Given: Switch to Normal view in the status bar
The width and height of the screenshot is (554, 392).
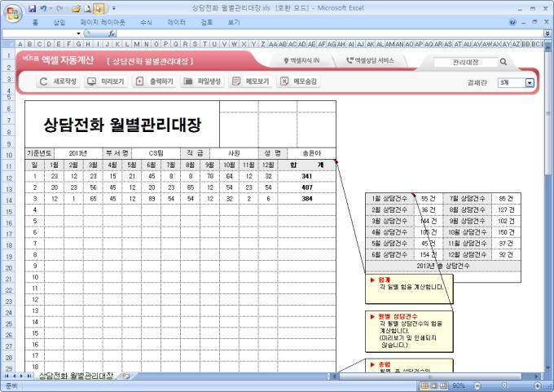Looking at the screenshot, I should click(x=424, y=385).
